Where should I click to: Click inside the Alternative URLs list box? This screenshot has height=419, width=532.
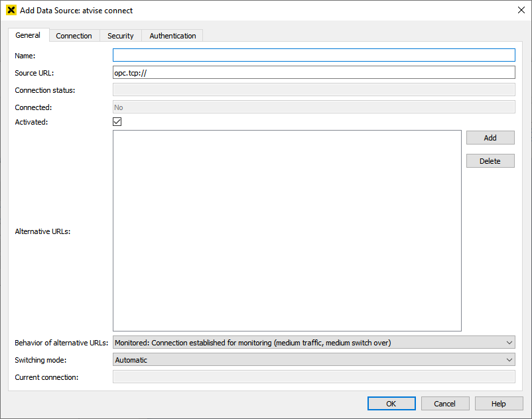[287, 230]
